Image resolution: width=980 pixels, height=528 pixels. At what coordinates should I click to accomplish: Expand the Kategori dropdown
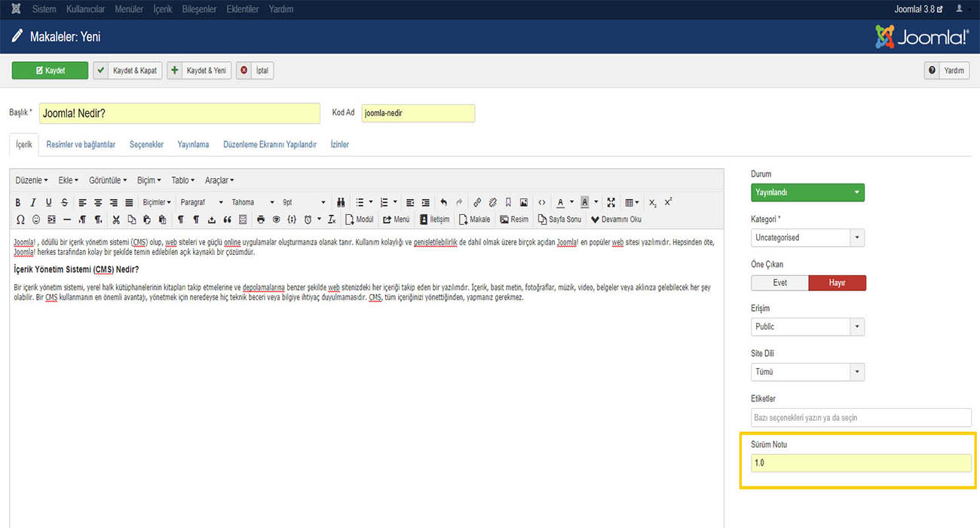coord(807,238)
